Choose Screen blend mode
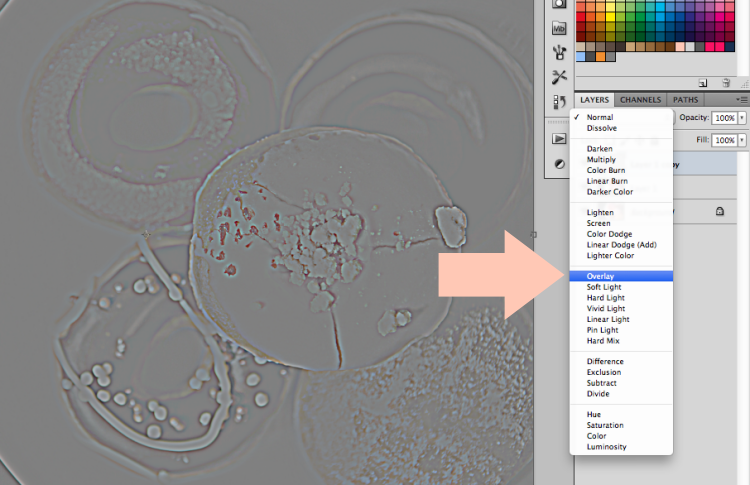 point(621,223)
